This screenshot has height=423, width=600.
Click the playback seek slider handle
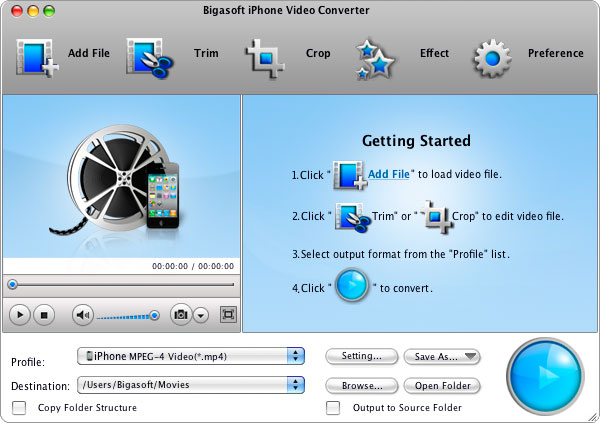coord(13,285)
